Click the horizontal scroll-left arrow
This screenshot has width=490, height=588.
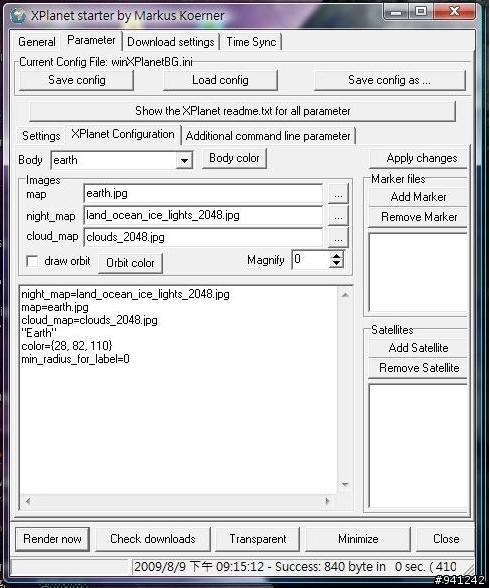click(x=28, y=501)
